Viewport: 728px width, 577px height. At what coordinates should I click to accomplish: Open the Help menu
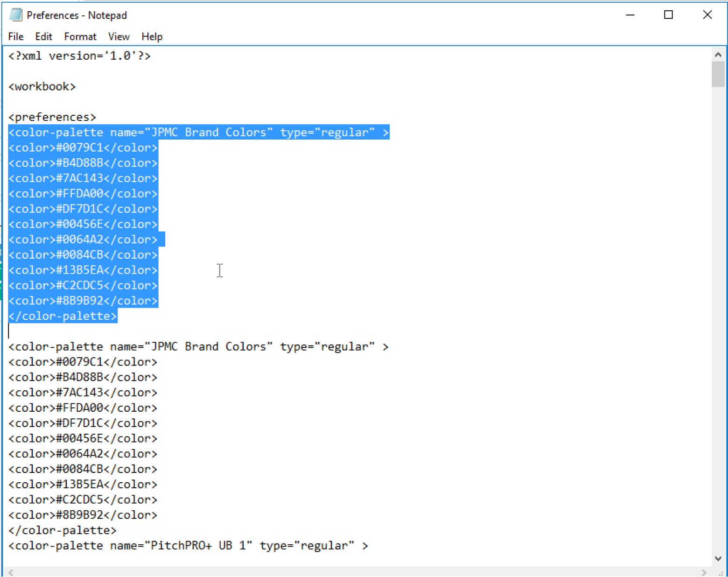click(x=152, y=36)
